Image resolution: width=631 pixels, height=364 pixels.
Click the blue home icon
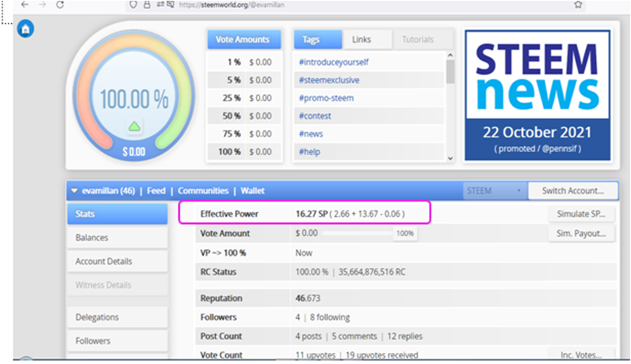point(25,29)
